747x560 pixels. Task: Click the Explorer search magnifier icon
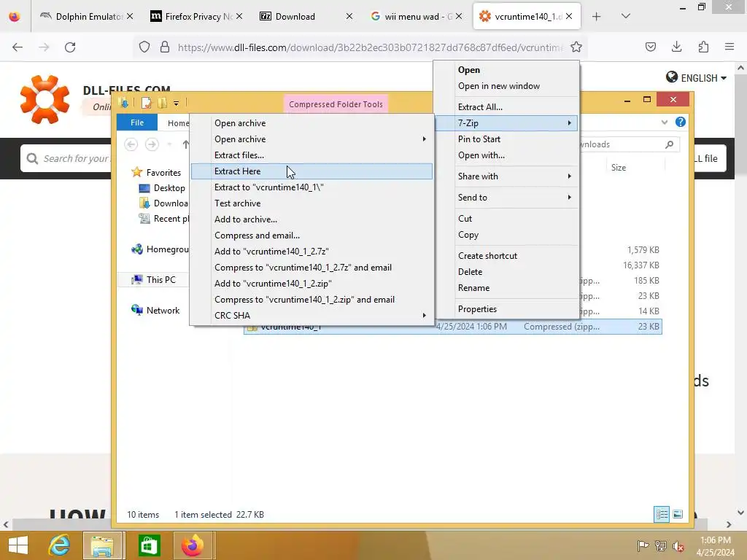pyautogui.click(x=670, y=144)
